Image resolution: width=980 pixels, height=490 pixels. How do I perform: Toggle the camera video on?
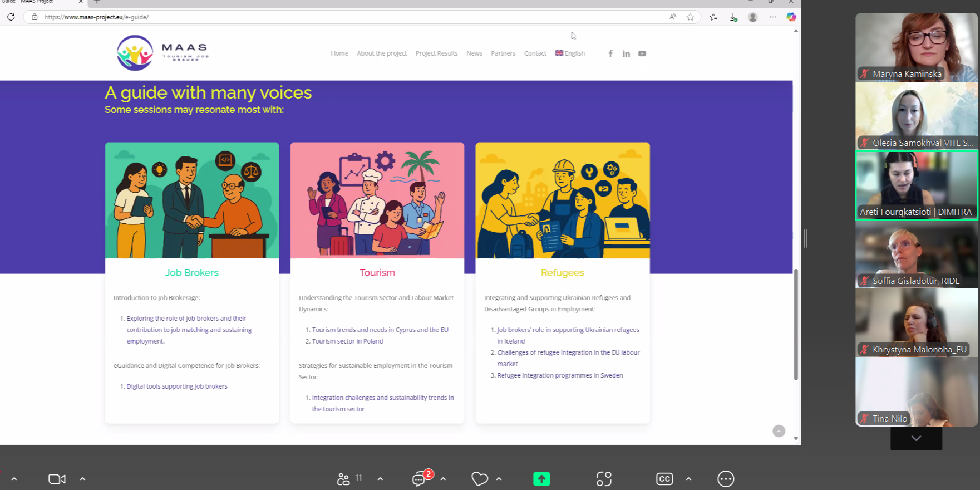(x=57, y=479)
